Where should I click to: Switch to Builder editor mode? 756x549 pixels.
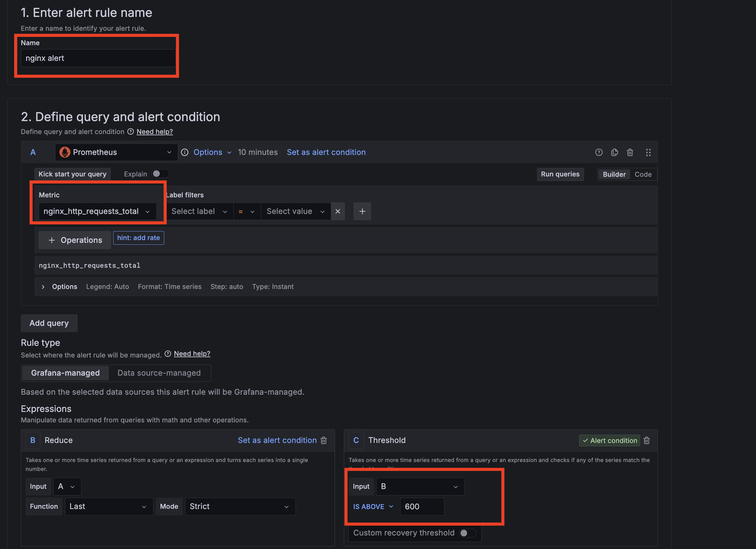point(614,174)
